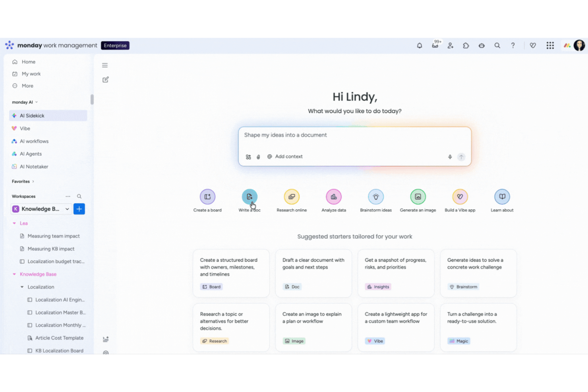588x392 pixels.
Task: Select AI Sidekick in the sidebar
Action: pyautogui.click(x=48, y=116)
